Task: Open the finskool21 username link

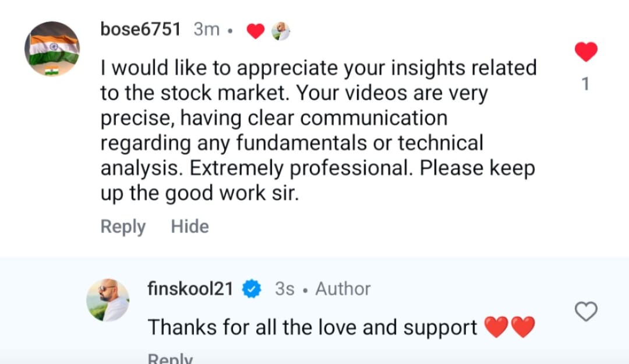Action: tap(190, 289)
